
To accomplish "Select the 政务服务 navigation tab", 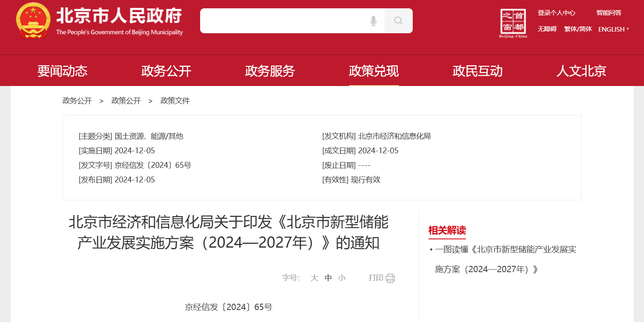I will (270, 71).
